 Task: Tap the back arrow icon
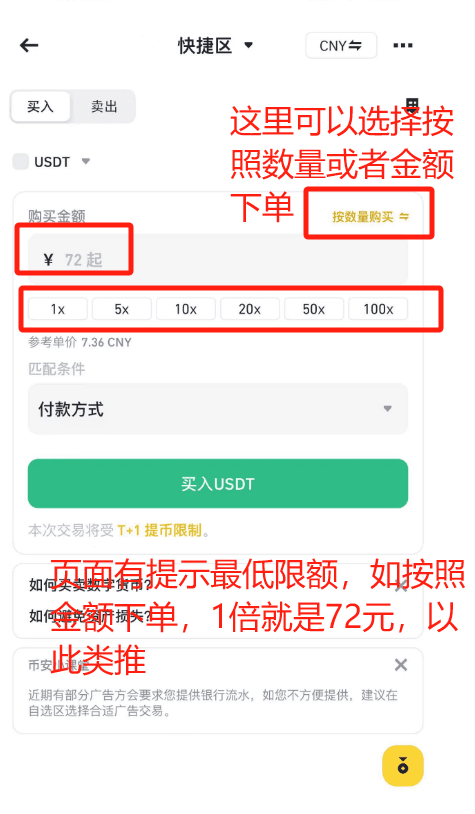pos(29,46)
